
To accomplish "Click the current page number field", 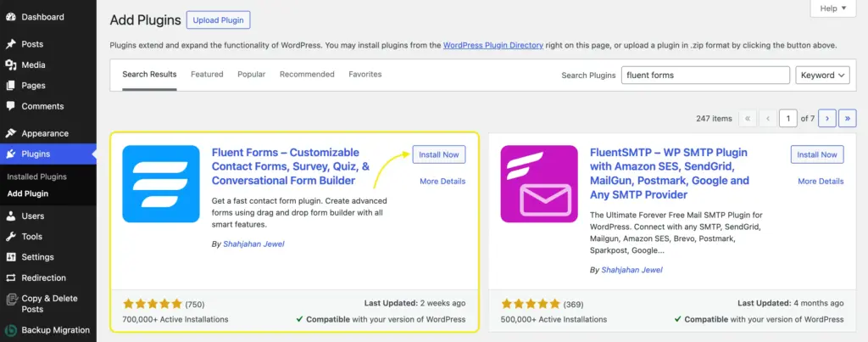I will 787,118.
